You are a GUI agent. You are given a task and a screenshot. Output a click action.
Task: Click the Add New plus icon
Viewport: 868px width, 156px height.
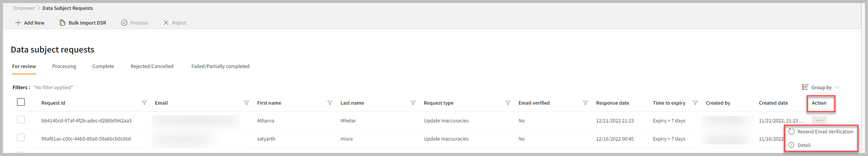18,23
